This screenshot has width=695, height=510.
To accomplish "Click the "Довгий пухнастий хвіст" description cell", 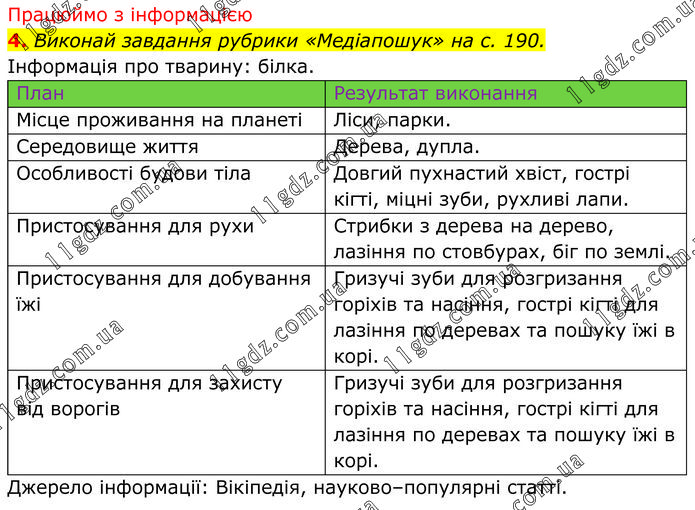I will click(x=482, y=186).
